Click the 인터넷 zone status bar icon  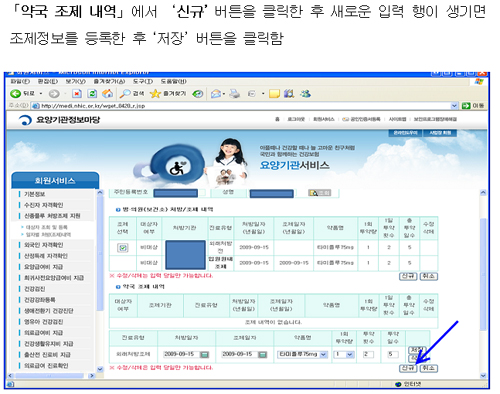pyautogui.click(x=398, y=384)
